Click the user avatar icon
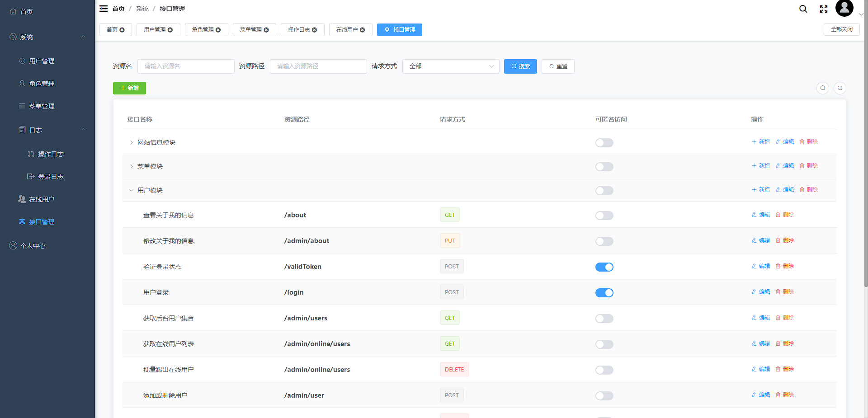Screen dimensions: 868x418 (844, 8)
